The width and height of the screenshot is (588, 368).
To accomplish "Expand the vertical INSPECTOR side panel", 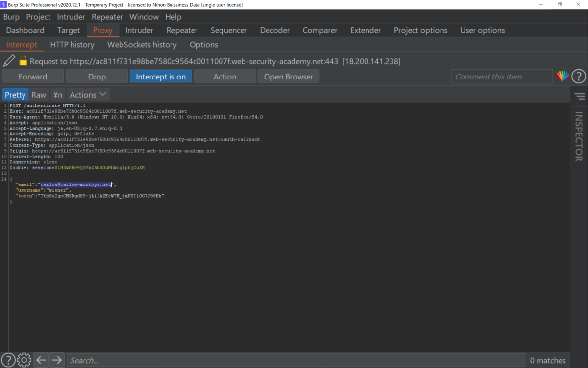I will pos(579,136).
